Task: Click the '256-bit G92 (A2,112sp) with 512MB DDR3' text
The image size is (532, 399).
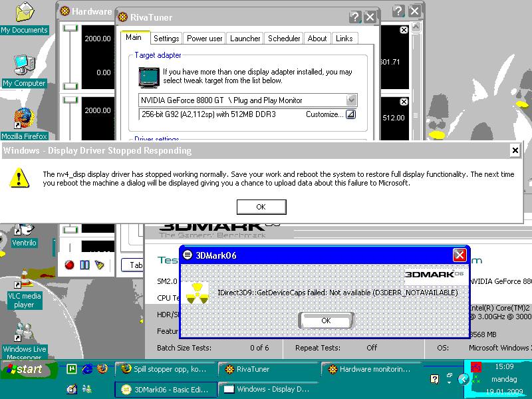Action: [x=209, y=114]
